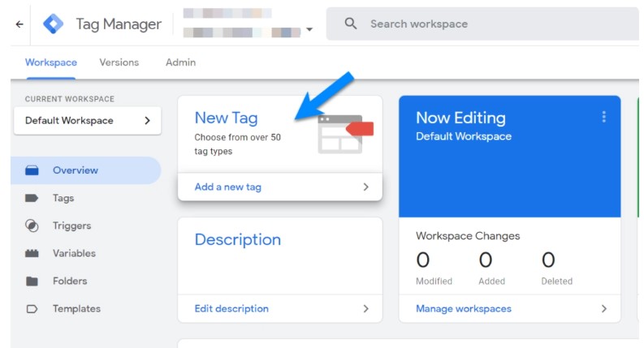Click the Workspace Changes label

[468, 236]
